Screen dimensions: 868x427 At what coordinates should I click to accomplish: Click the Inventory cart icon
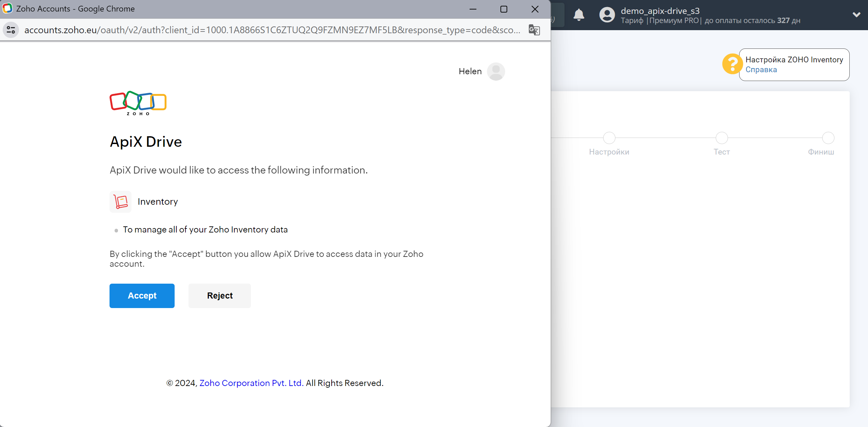click(x=120, y=202)
